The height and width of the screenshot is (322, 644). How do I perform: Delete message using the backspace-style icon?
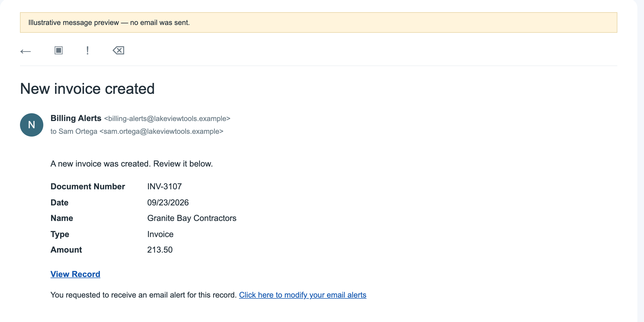119,51
